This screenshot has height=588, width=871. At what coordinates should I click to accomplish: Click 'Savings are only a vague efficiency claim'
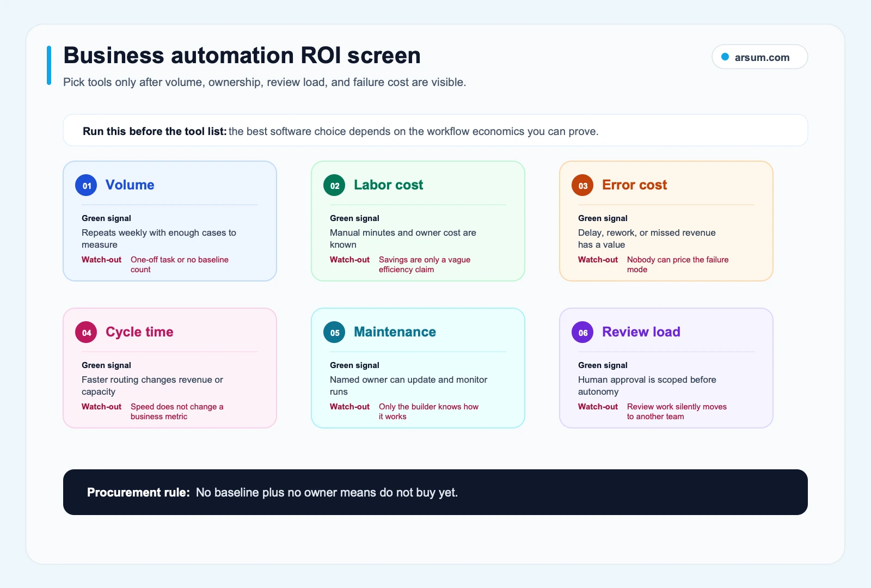tap(425, 265)
